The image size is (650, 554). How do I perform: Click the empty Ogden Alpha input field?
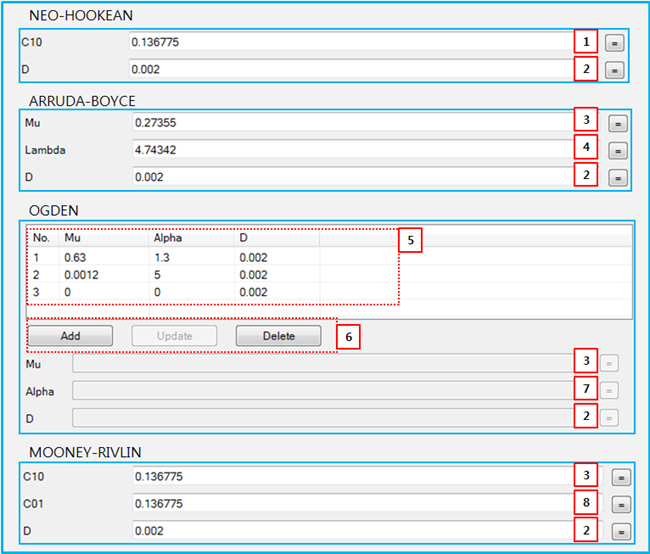323,391
